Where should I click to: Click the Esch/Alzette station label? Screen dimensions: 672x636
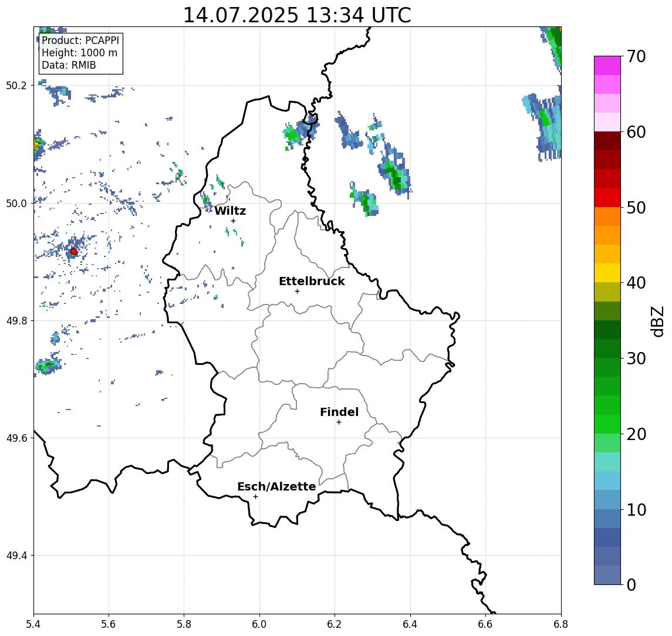point(276,486)
